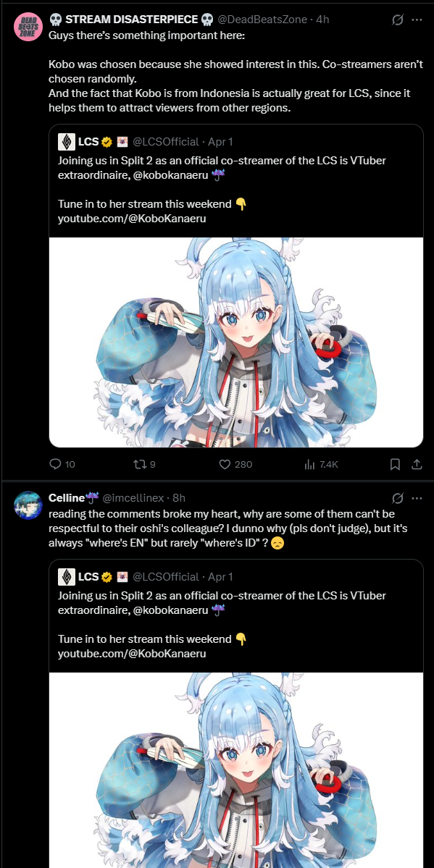Open Celline's profile avatar

pos(28,505)
